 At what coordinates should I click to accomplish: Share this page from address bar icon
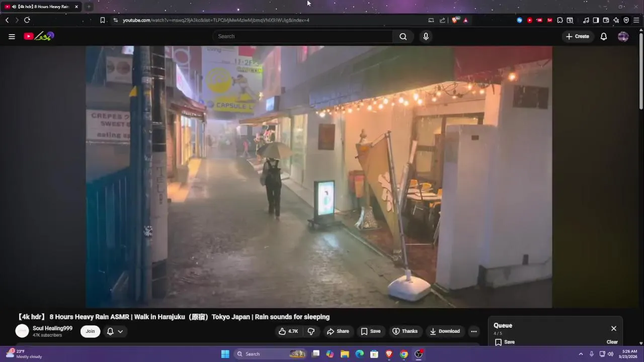point(442,20)
